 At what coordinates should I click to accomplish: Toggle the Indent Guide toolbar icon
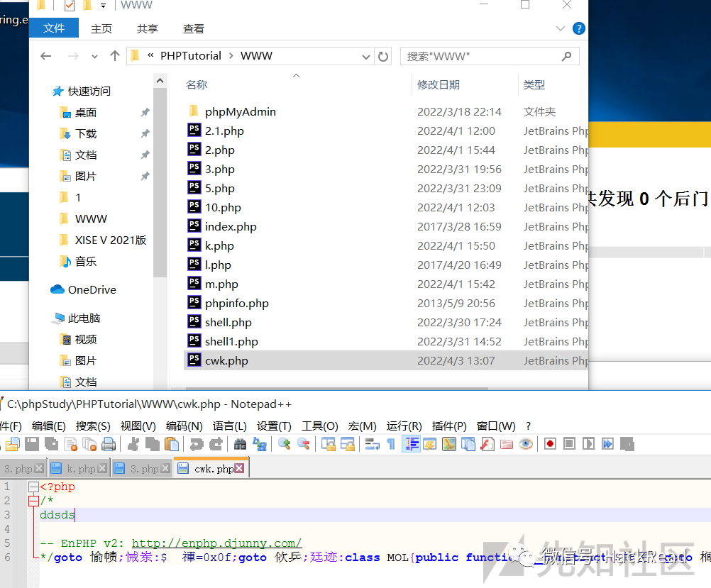pos(412,444)
